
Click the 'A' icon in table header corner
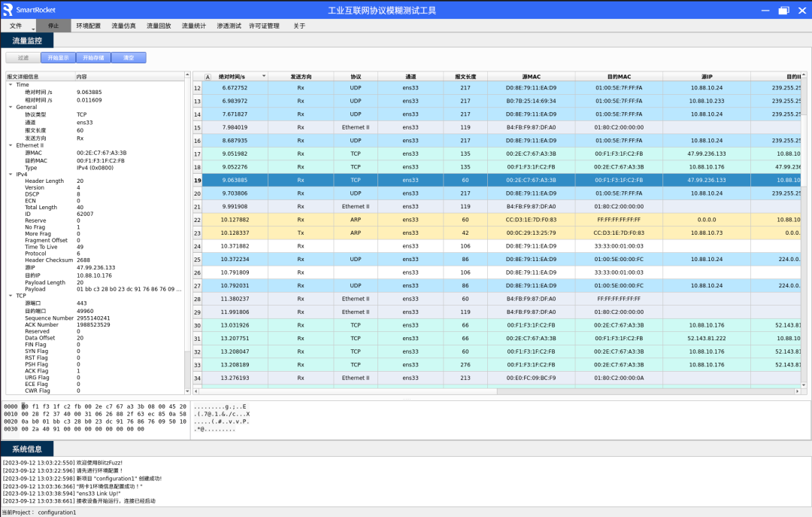click(x=208, y=77)
